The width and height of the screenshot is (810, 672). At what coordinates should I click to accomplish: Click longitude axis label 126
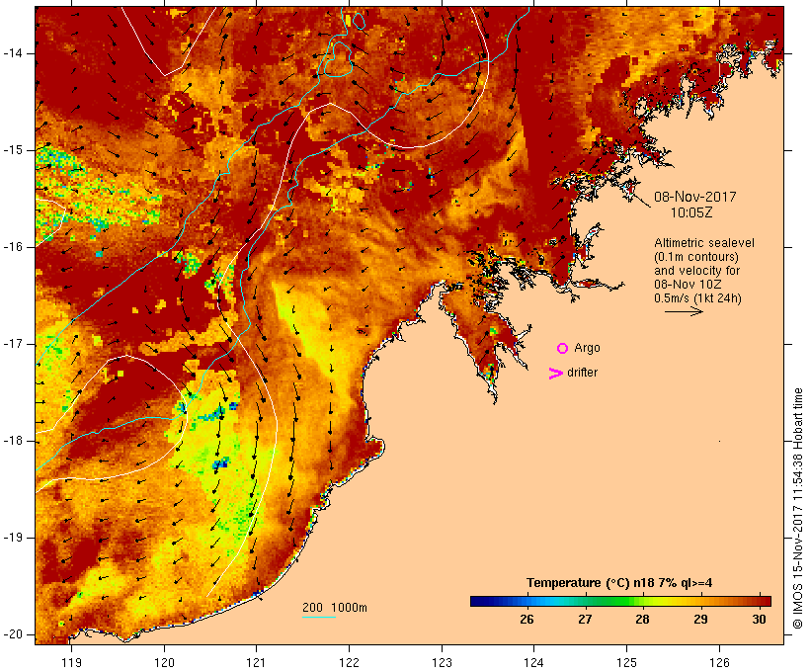point(719,662)
